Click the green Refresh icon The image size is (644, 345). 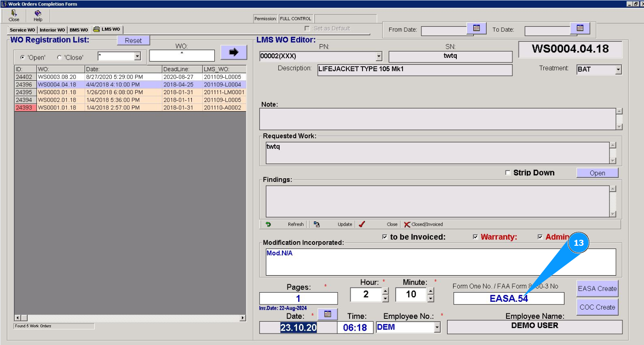click(268, 224)
